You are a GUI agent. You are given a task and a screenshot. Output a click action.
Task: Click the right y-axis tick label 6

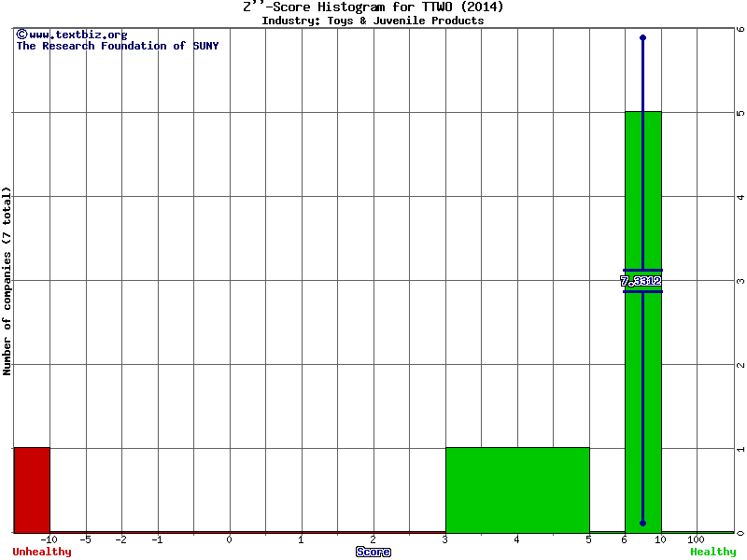click(740, 29)
